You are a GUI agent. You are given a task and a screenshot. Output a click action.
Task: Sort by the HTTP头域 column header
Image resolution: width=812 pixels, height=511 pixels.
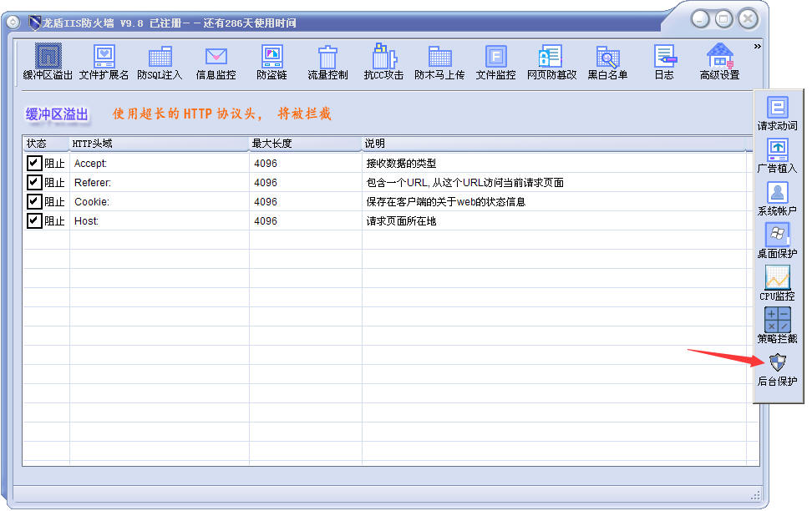[159, 144]
